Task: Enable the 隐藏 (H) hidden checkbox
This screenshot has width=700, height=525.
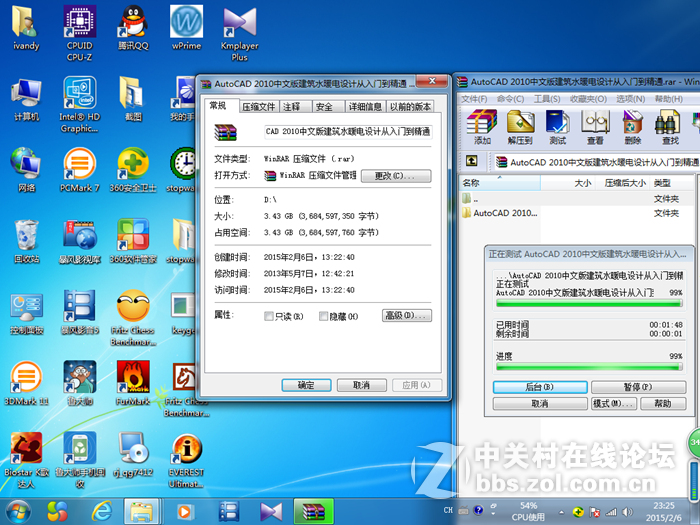Action: pos(323,316)
